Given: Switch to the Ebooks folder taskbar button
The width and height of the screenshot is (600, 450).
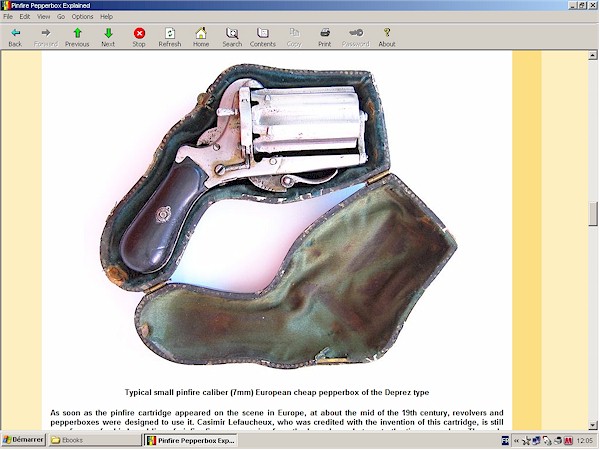Looking at the screenshot, I should [x=95, y=440].
